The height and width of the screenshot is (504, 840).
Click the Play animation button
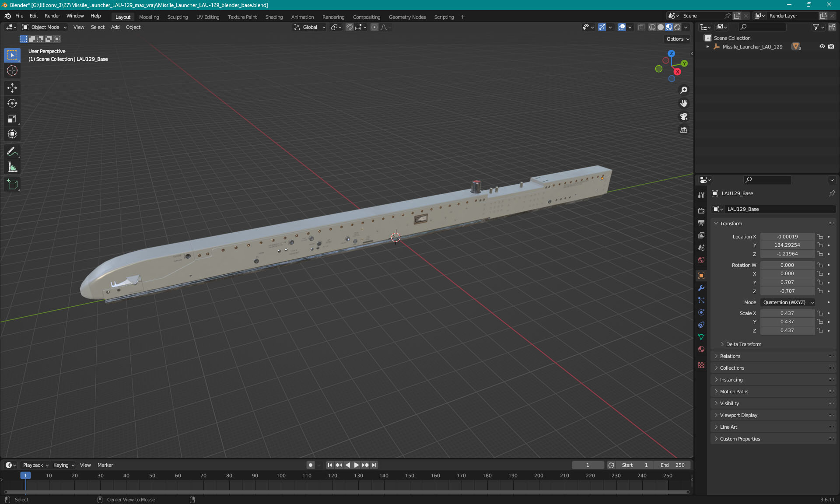tap(357, 465)
